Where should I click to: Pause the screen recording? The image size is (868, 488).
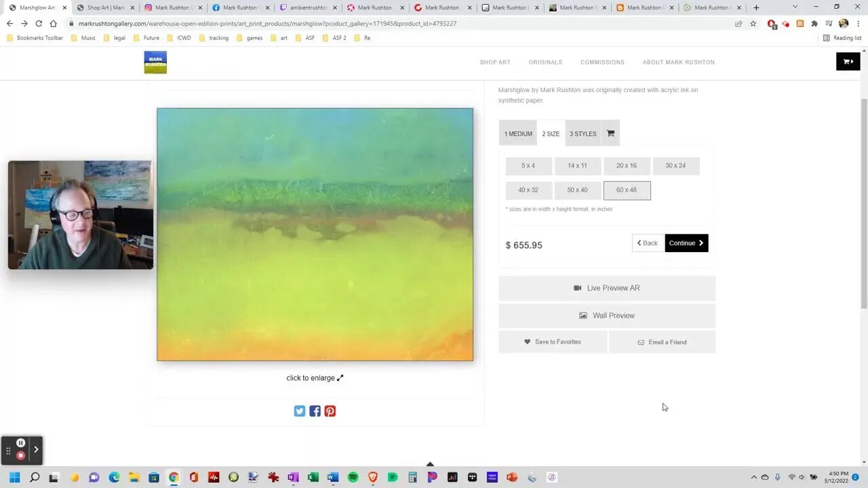[x=21, y=443]
